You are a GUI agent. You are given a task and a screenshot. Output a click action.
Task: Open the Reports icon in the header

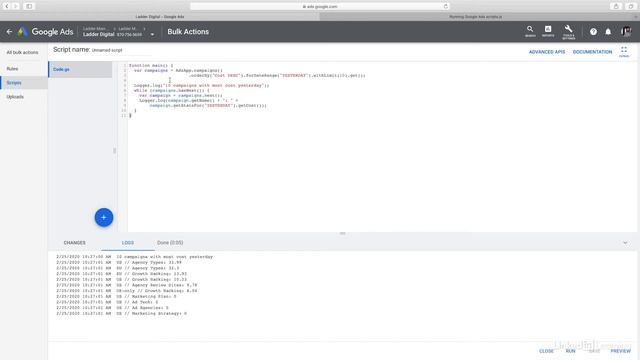pyautogui.click(x=548, y=31)
